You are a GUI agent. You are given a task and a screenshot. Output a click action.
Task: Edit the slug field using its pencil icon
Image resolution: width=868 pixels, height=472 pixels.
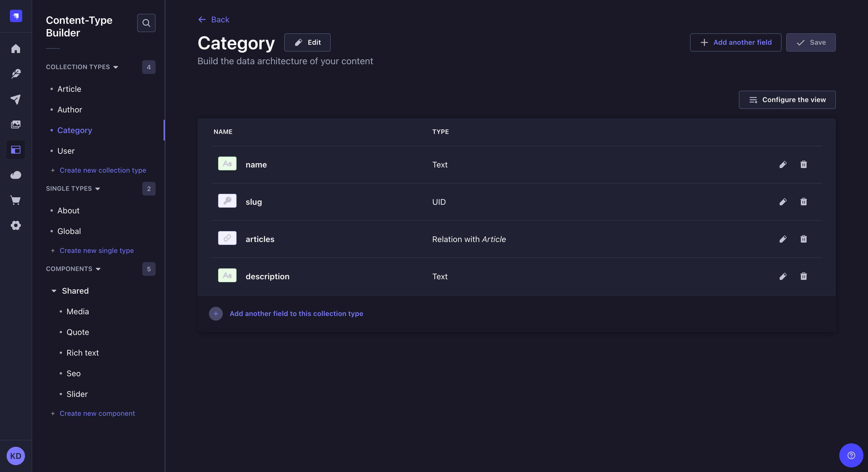783,202
